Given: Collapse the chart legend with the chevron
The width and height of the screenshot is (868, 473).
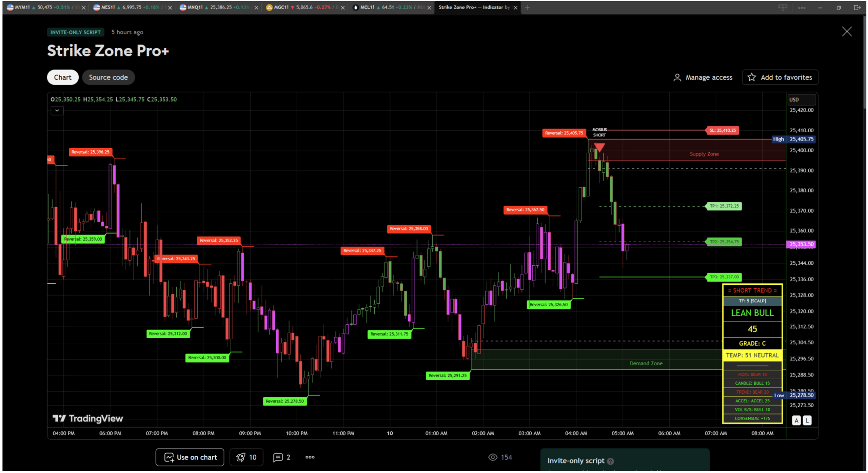Looking at the screenshot, I should click(57, 111).
